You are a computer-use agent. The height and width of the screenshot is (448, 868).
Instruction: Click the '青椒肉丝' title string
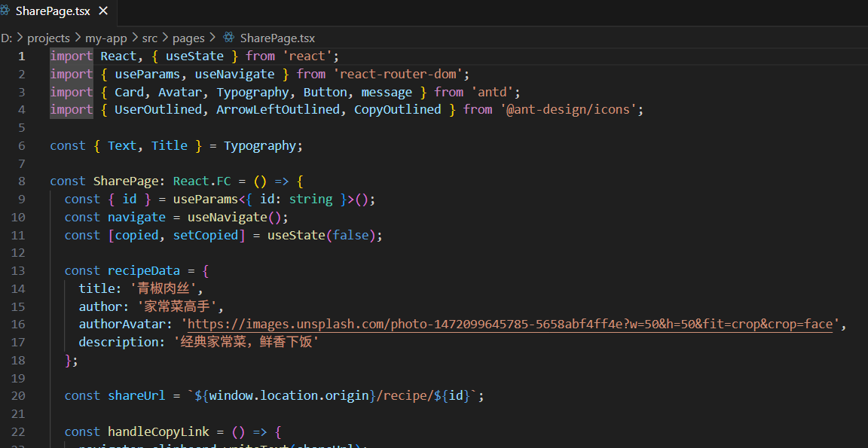click(163, 288)
